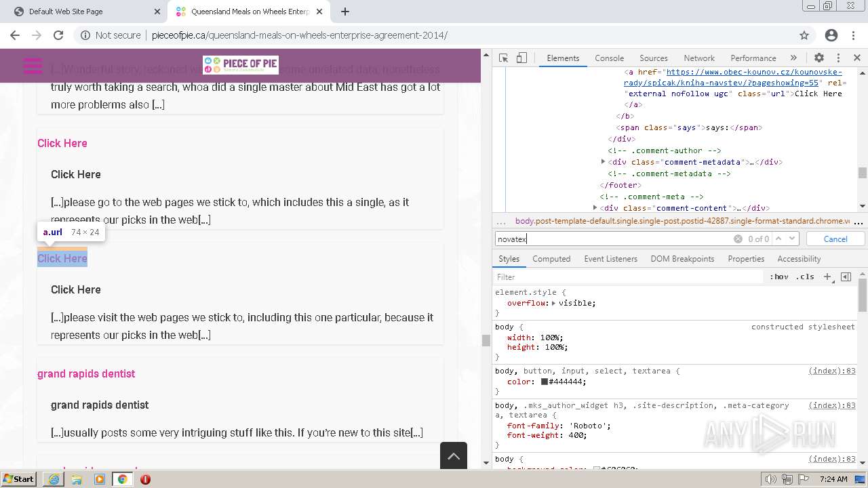
Task: Clear the novatex search field
Action: (738, 239)
